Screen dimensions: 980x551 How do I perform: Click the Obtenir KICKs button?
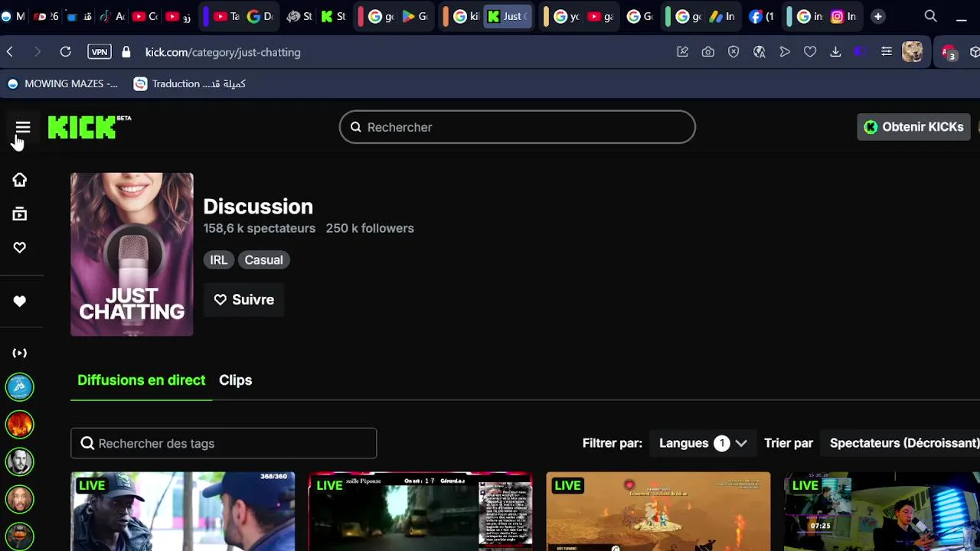click(x=913, y=127)
